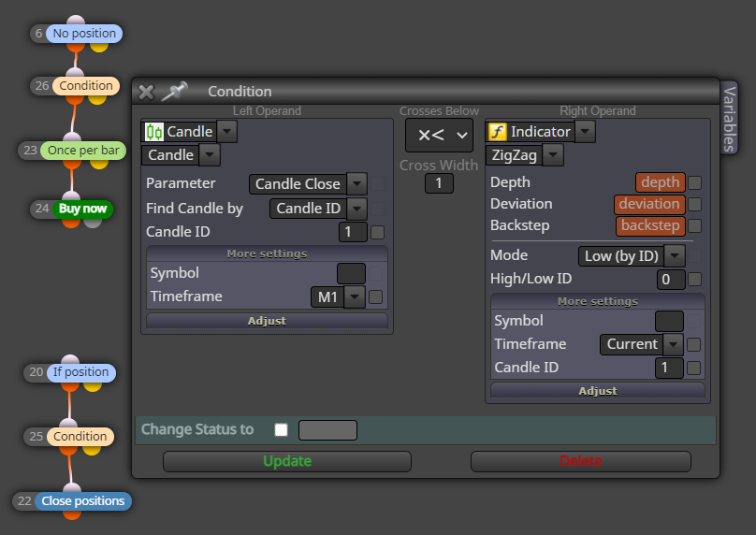Image resolution: width=756 pixels, height=535 pixels.
Task: Expand the Mode Low (by ID) dropdown
Action: coord(675,256)
